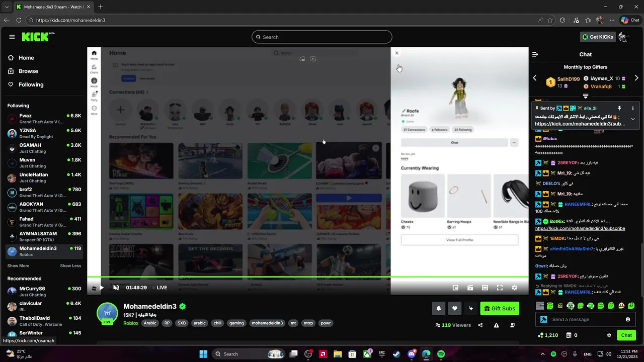Show Less followed channels
Image resolution: width=644 pixels, height=362 pixels.
[x=70, y=265]
